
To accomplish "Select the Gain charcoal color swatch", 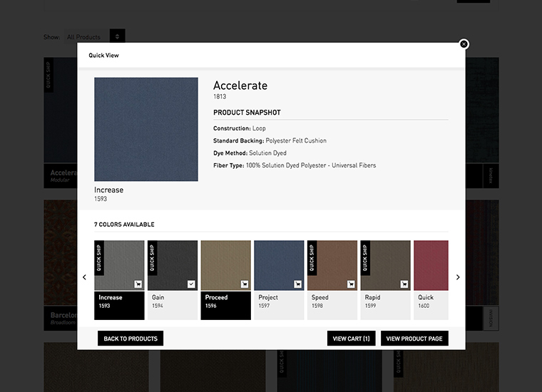I will (173, 265).
